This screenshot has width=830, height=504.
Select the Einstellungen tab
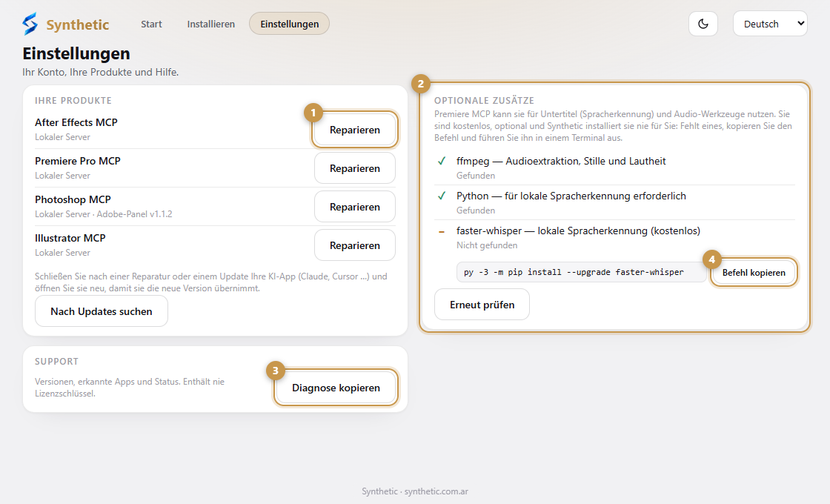[290, 24]
